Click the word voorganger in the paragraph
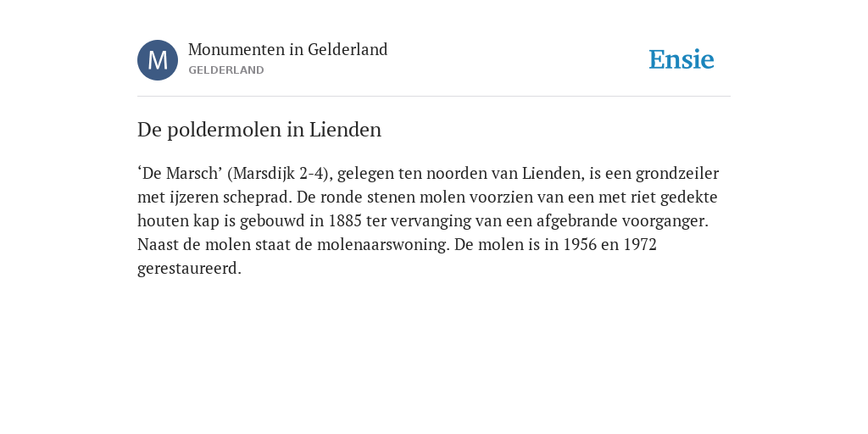This screenshot has height=434, width=868. (x=665, y=221)
